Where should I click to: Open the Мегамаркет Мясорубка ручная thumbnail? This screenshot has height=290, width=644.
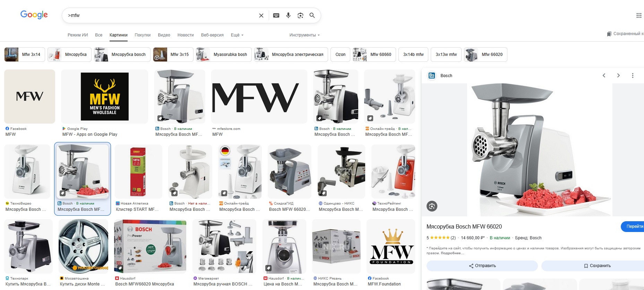click(x=224, y=246)
